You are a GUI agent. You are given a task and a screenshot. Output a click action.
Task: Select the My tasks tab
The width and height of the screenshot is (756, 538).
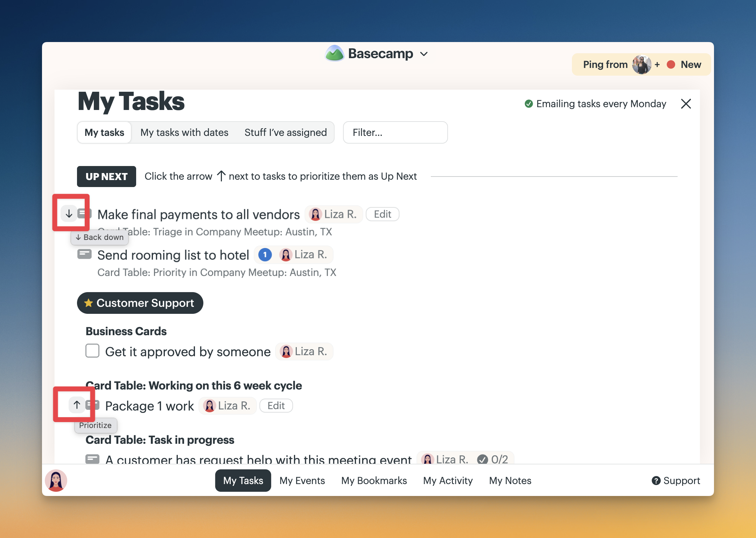tap(104, 132)
